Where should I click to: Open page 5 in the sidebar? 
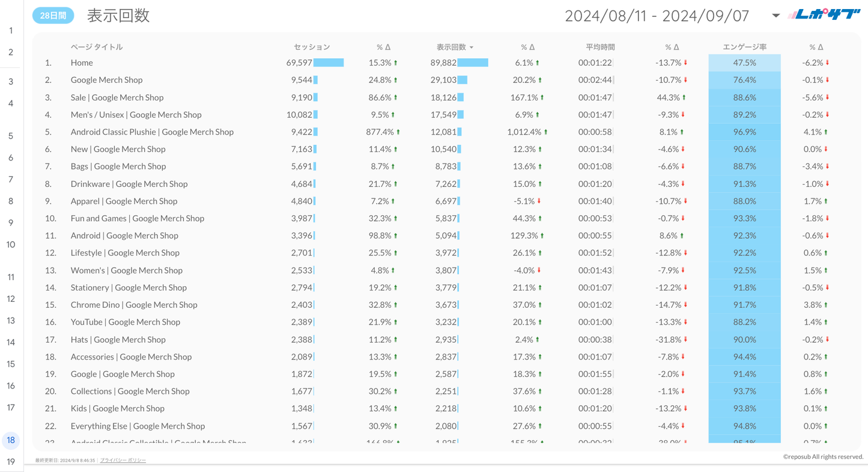click(11, 136)
